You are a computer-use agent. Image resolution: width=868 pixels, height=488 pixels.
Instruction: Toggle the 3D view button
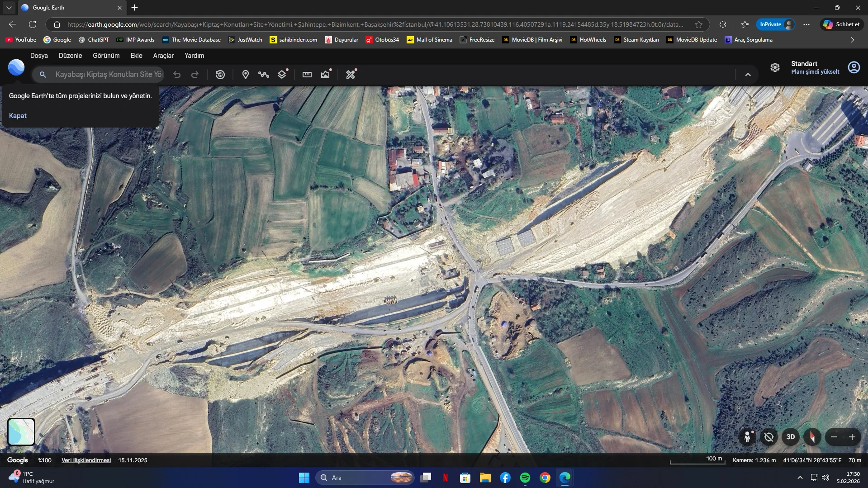click(x=790, y=437)
